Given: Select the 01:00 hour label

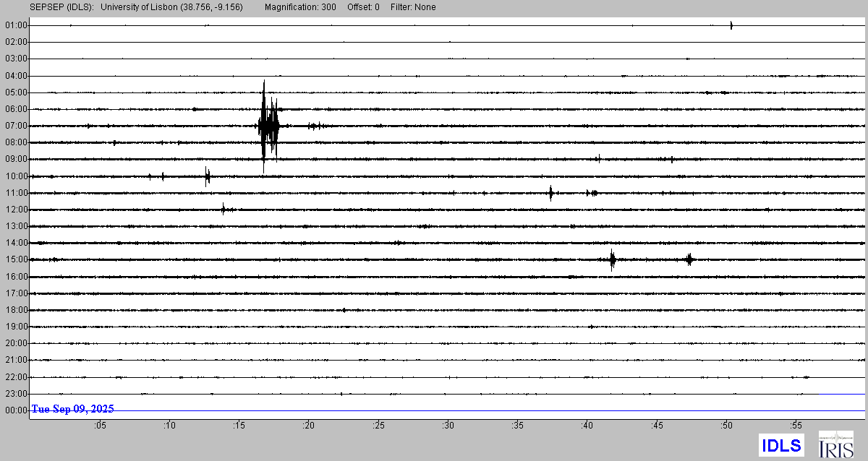Looking at the screenshot, I should 16,25.
